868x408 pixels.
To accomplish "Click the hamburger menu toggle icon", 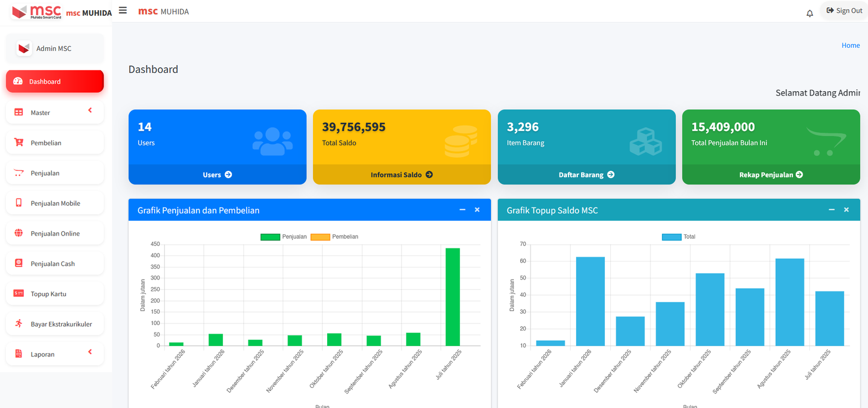I will tap(123, 10).
